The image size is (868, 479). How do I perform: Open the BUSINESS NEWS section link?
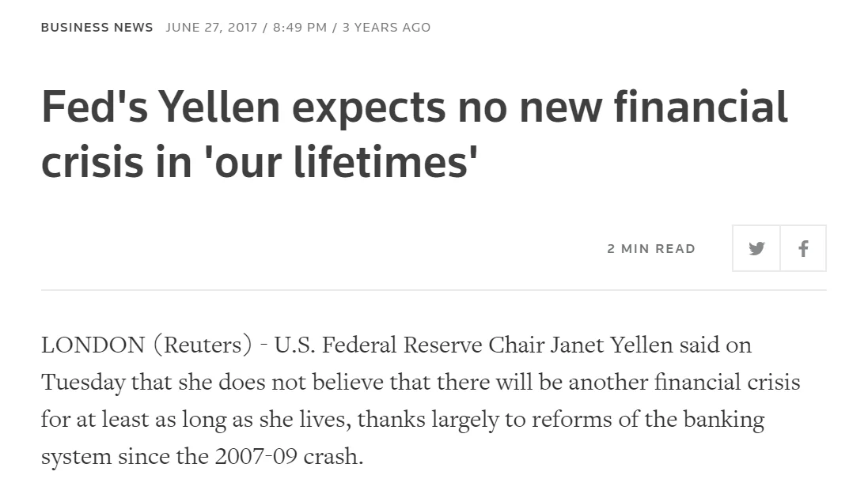tap(97, 27)
